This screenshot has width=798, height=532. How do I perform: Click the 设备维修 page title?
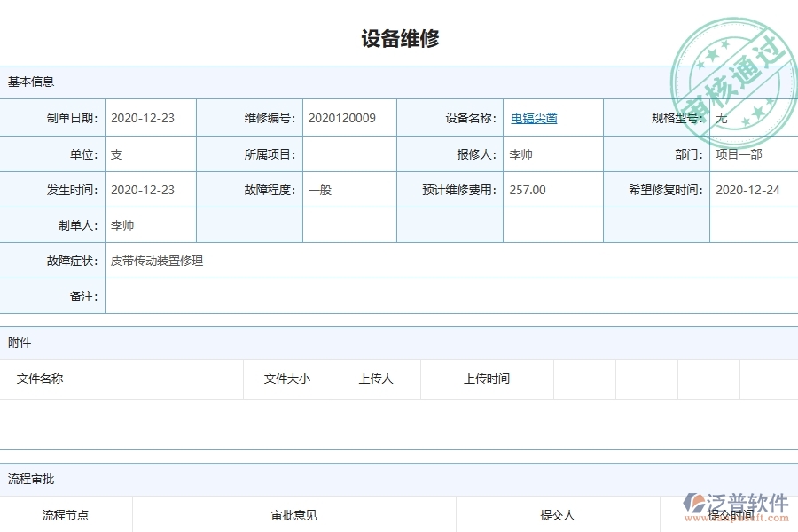tap(399, 37)
